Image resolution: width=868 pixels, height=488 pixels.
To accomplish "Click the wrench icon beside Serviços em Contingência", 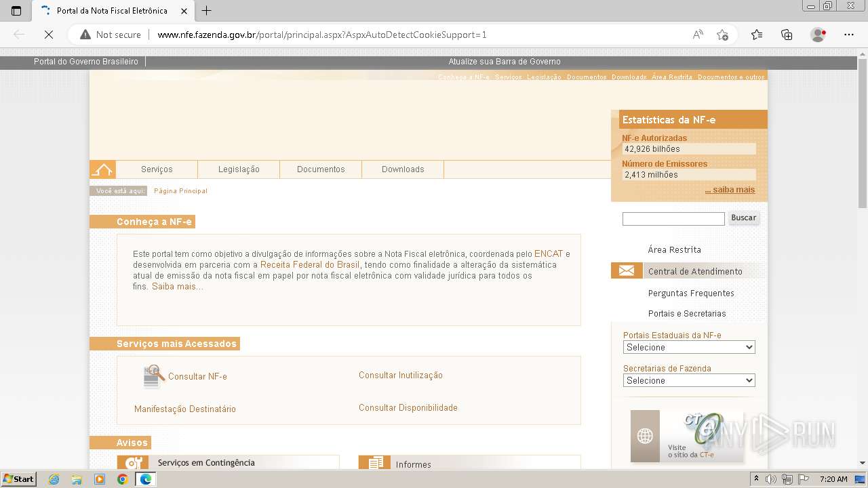I will coord(133,463).
